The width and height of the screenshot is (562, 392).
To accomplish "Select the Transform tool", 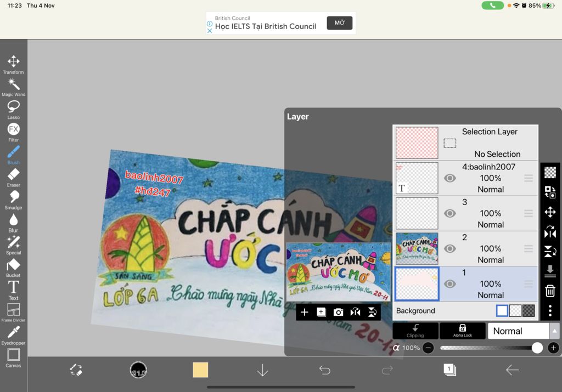I will click(13, 65).
